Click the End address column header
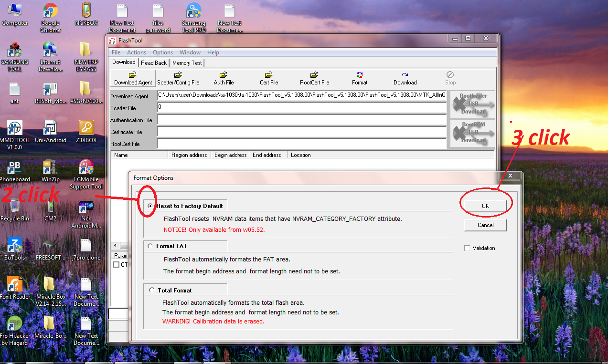608x364 pixels. pos(269,155)
